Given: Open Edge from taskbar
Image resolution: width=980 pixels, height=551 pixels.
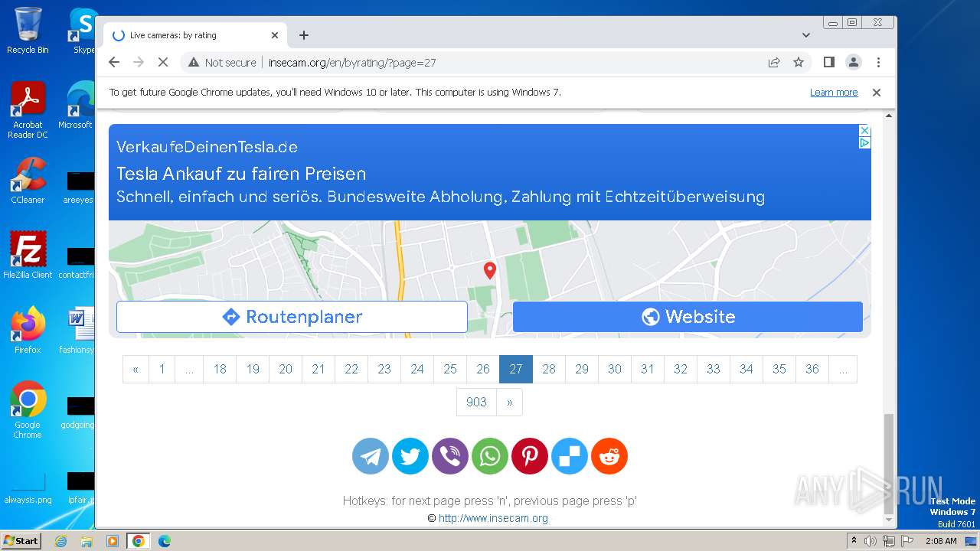Looking at the screenshot, I should point(164,541).
